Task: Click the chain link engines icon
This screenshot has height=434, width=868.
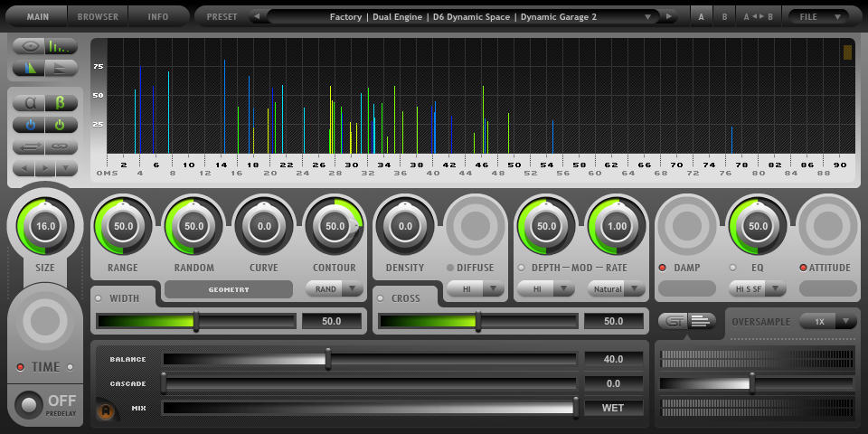Action: [x=61, y=146]
